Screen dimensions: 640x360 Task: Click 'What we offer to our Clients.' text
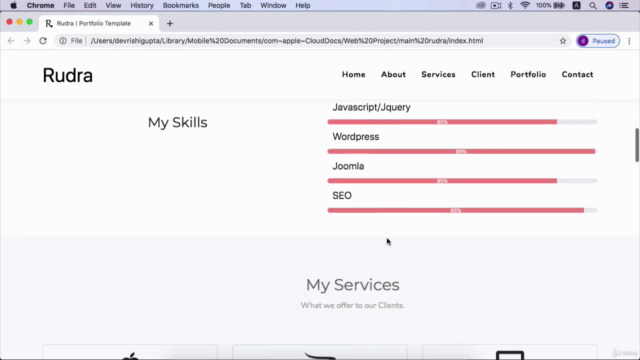pyautogui.click(x=353, y=305)
